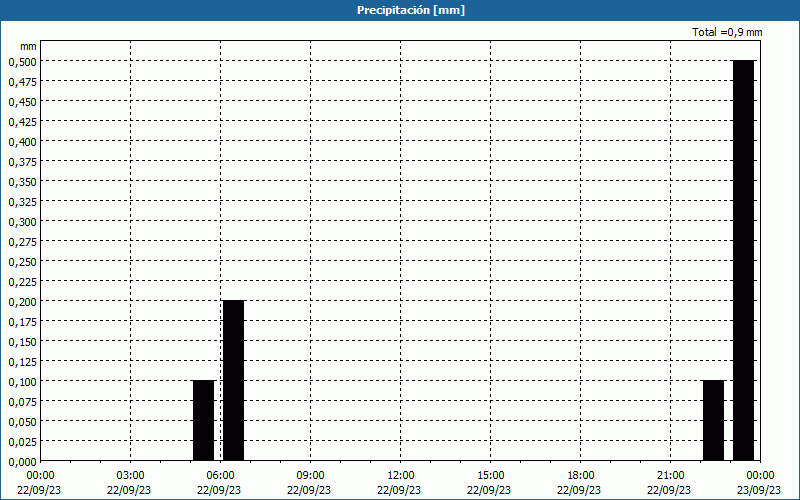Viewport: 800px width, 500px height.
Task: Click the 0,025 y-axis value
Action: [22, 441]
